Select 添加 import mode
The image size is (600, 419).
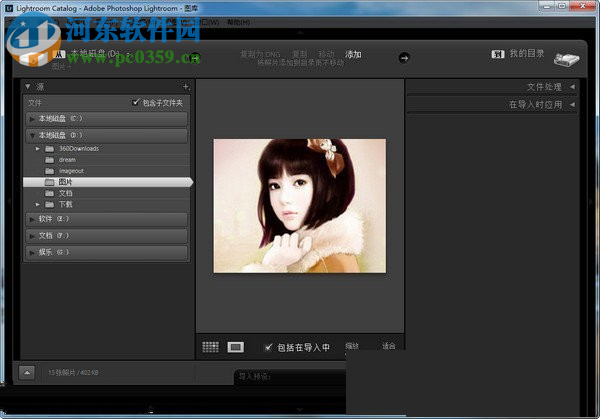[x=353, y=54]
